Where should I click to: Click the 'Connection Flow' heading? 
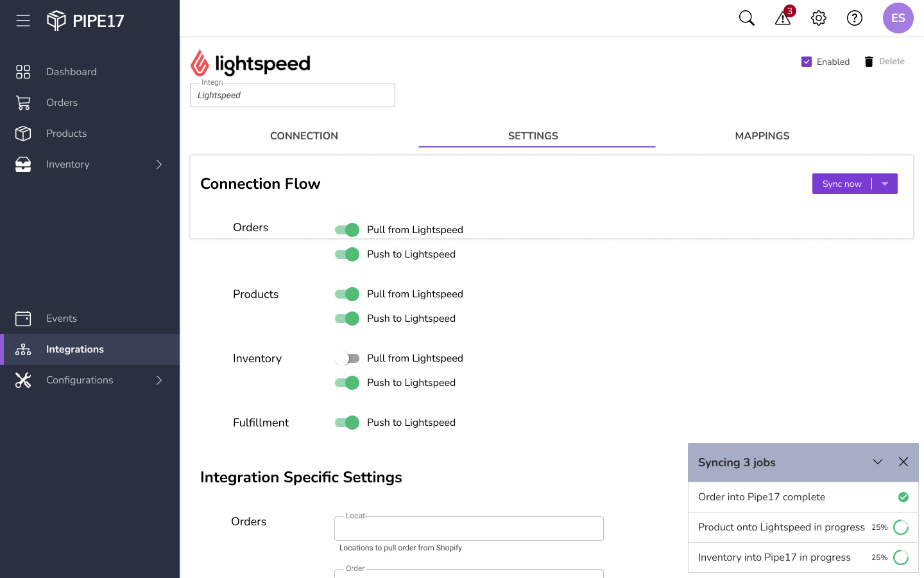(x=261, y=184)
